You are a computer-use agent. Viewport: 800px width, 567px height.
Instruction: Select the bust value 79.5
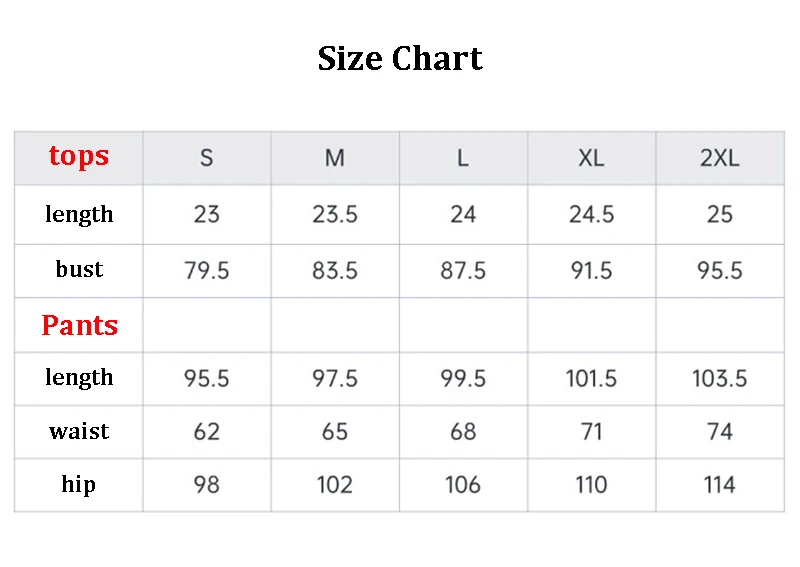coord(207,270)
